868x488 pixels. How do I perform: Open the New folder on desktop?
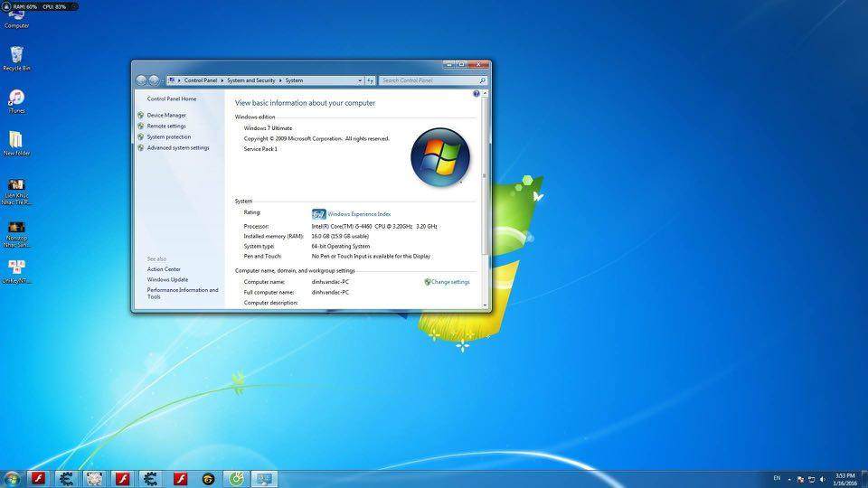tap(15, 141)
